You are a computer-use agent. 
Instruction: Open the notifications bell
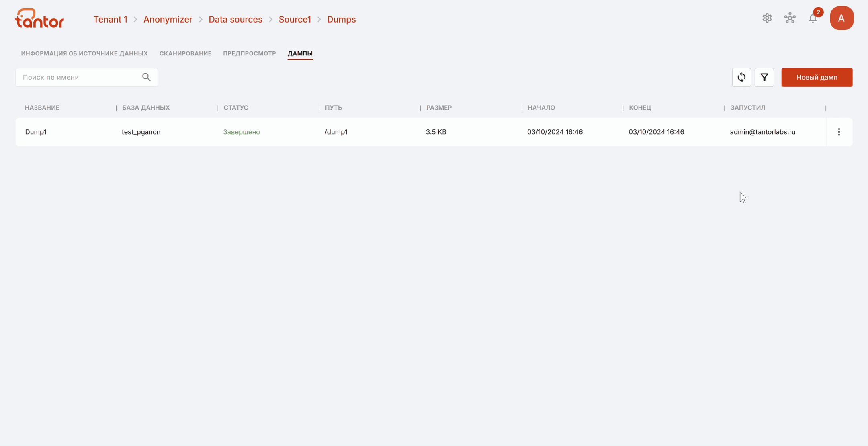pyautogui.click(x=813, y=18)
